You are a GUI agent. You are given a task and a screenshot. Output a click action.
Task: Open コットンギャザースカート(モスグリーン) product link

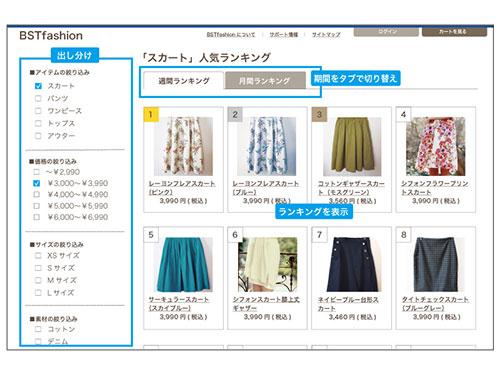coord(351,188)
